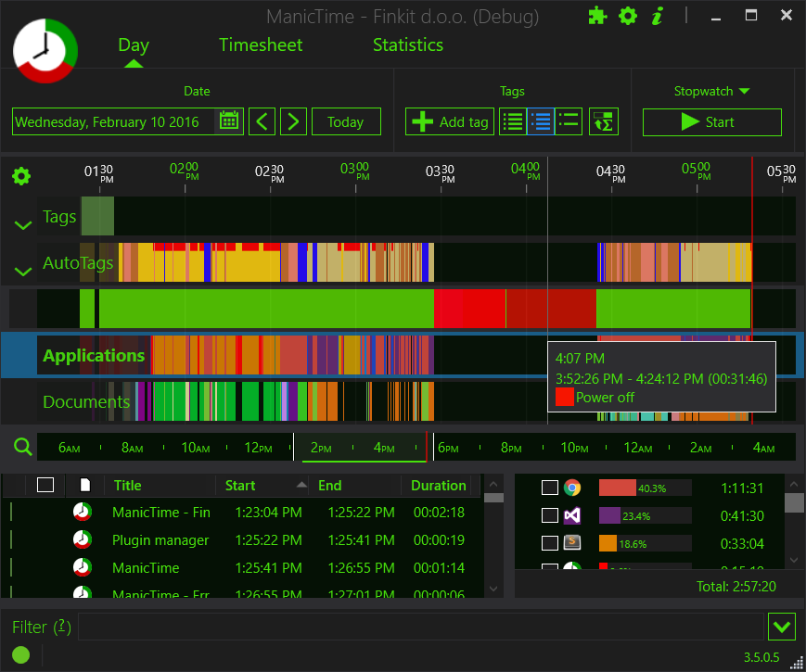This screenshot has width=806, height=672.
Task: Go to previous day arrow
Action: (262, 121)
